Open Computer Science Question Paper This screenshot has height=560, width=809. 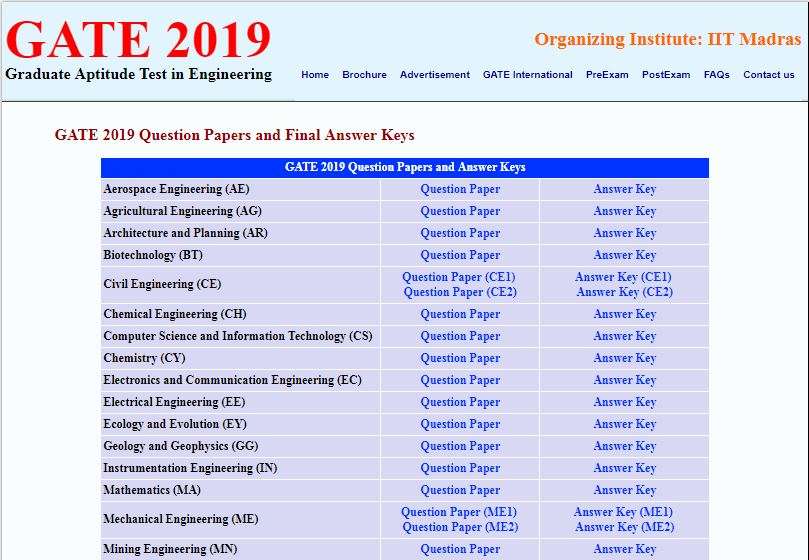coord(460,336)
